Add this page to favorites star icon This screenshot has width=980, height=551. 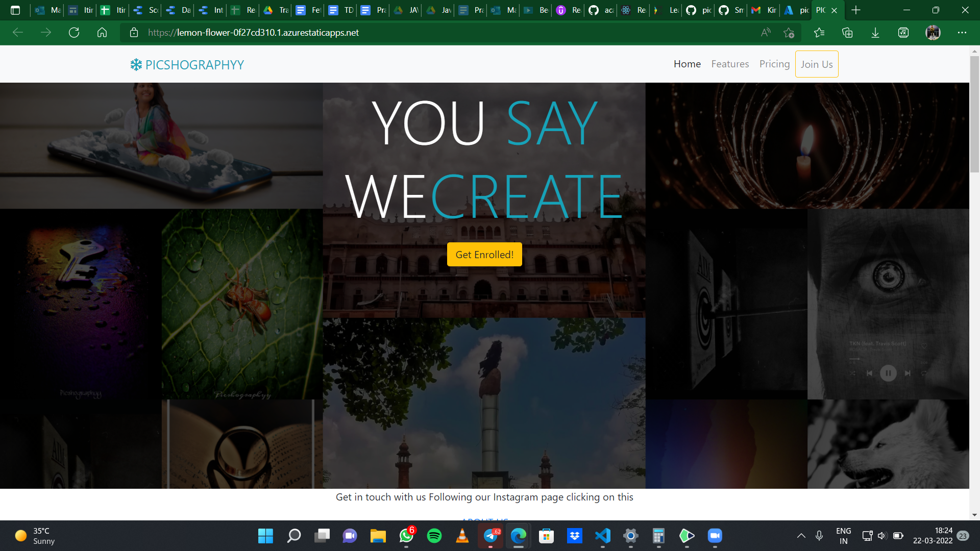tap(789, 33)
